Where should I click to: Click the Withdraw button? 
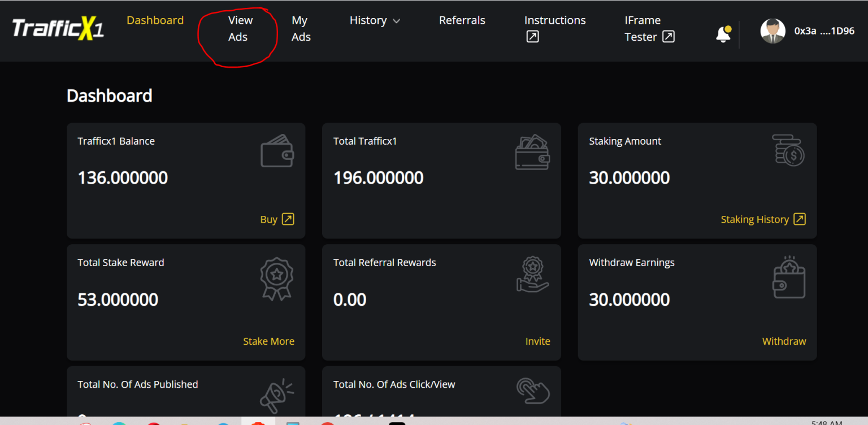pos(784,341)
